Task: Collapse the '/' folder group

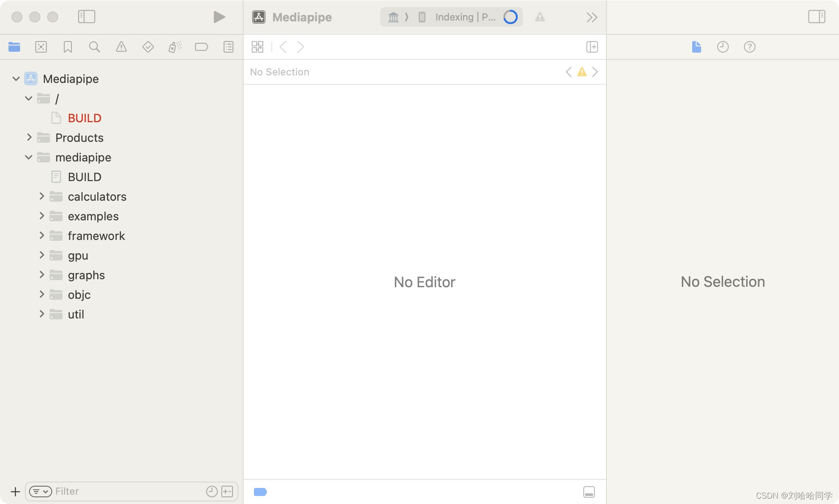Action: coord(29,99)
